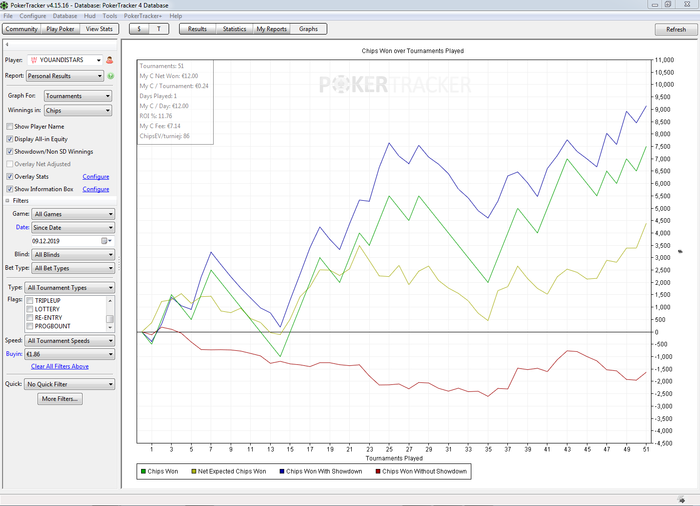Screen dimensions: 700x506
Task: Switch to tournaments with the T button
Action: 159,29
